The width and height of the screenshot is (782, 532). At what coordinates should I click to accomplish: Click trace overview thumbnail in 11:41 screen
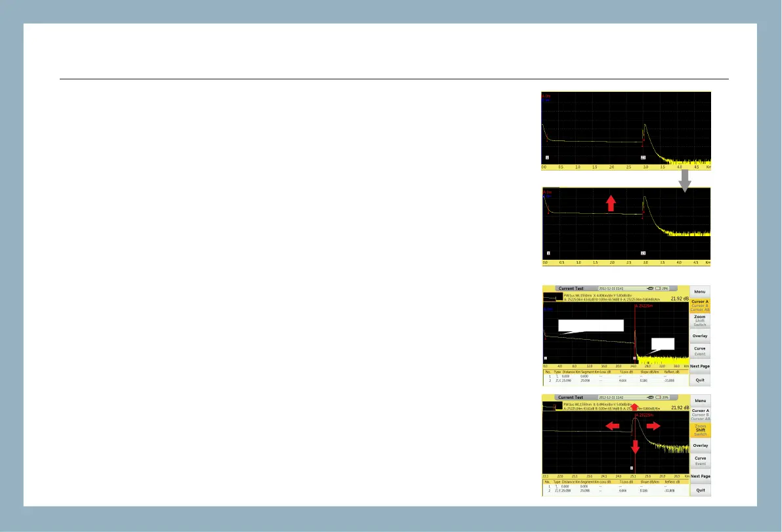point(553,297)
